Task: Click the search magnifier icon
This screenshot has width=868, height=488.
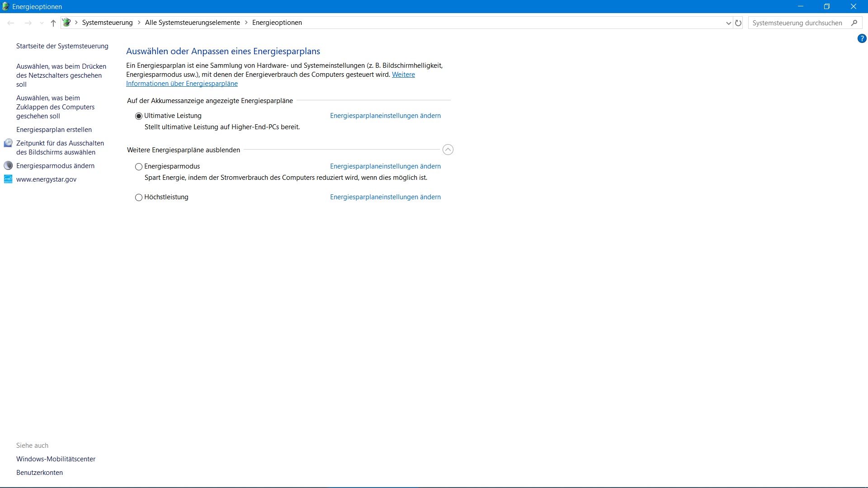Action: click(x=854, y=23)
